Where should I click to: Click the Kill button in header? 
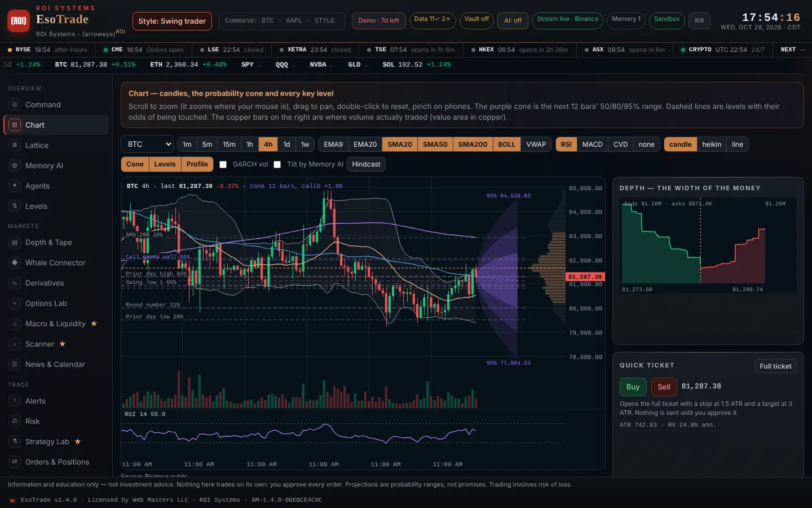point(699,21)
